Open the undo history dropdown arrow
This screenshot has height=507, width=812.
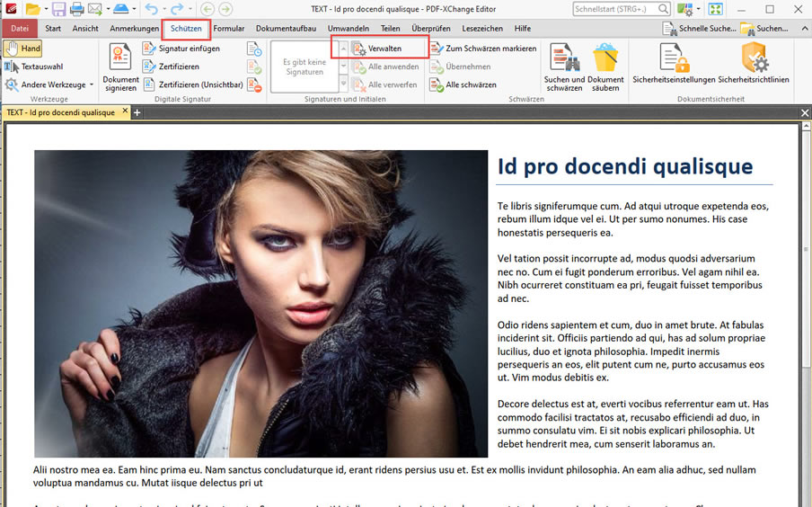[x=163, y=9]
